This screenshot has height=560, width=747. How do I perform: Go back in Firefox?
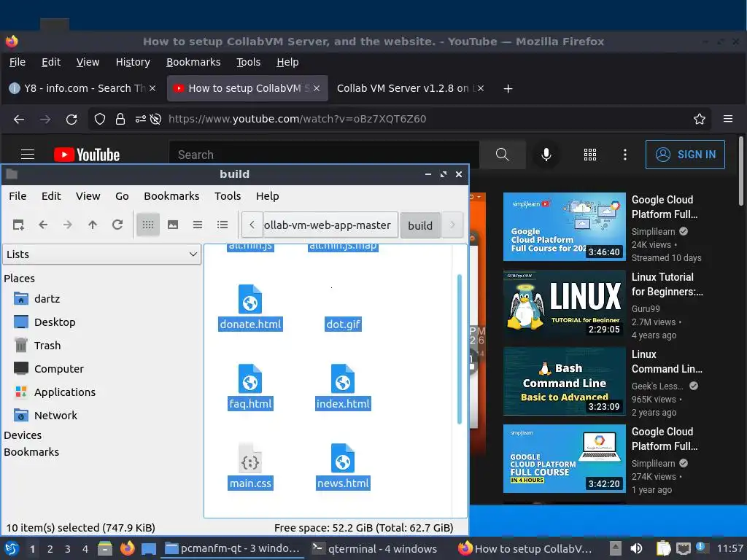(19, 119)
